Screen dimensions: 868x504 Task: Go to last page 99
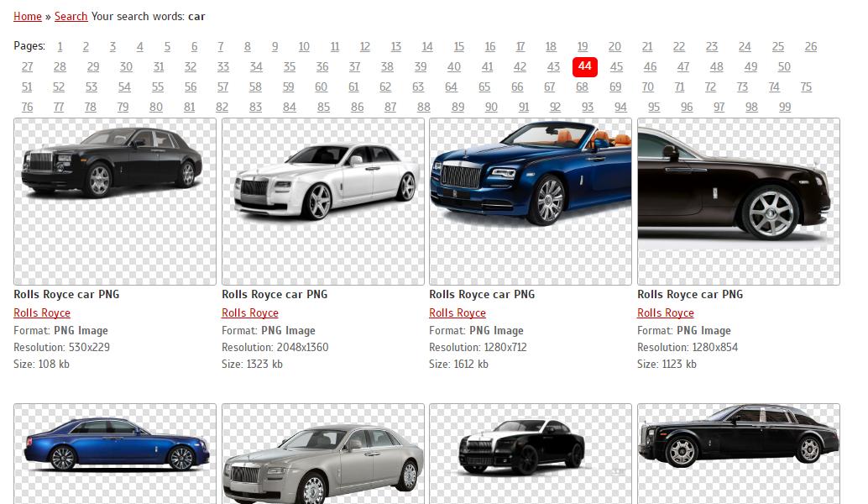[785, 107]
